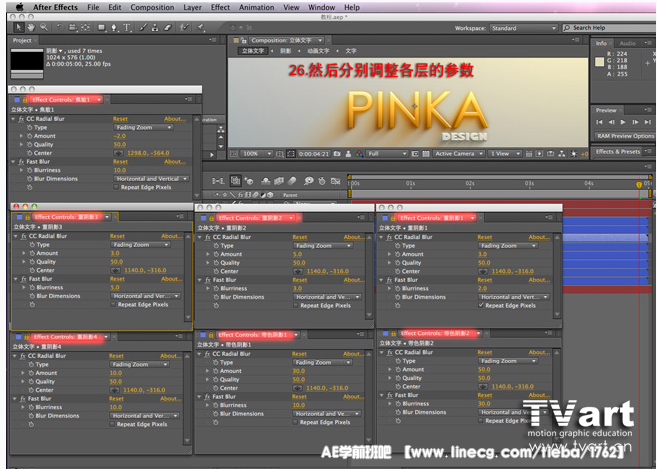Select the Puppet Pin tool
Viewport: 657px width, 469px height.
200,27
